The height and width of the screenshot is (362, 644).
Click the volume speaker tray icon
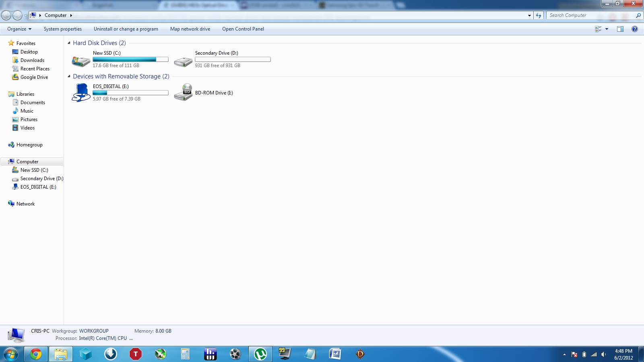pos(603,354)
